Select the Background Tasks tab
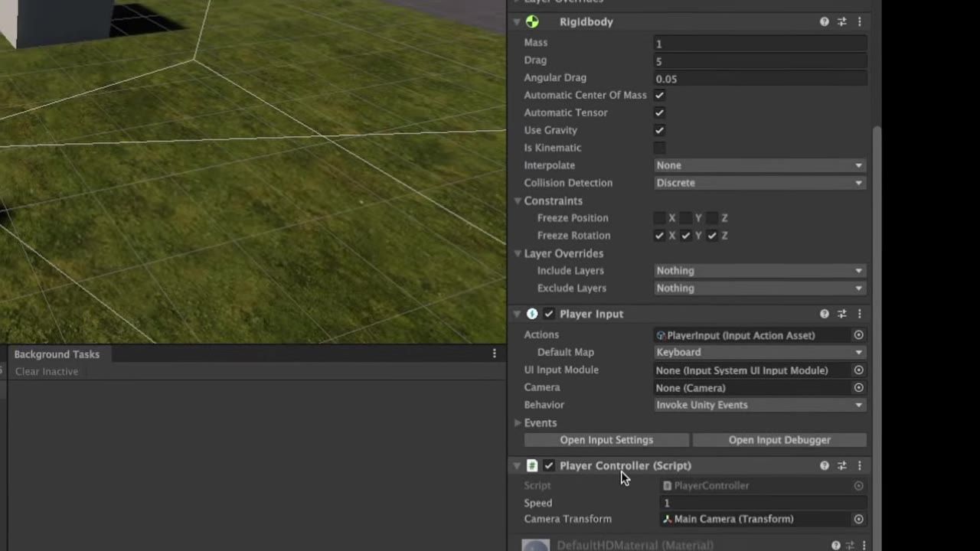Viewport: 980px width, 551px height. click(57, 354)
